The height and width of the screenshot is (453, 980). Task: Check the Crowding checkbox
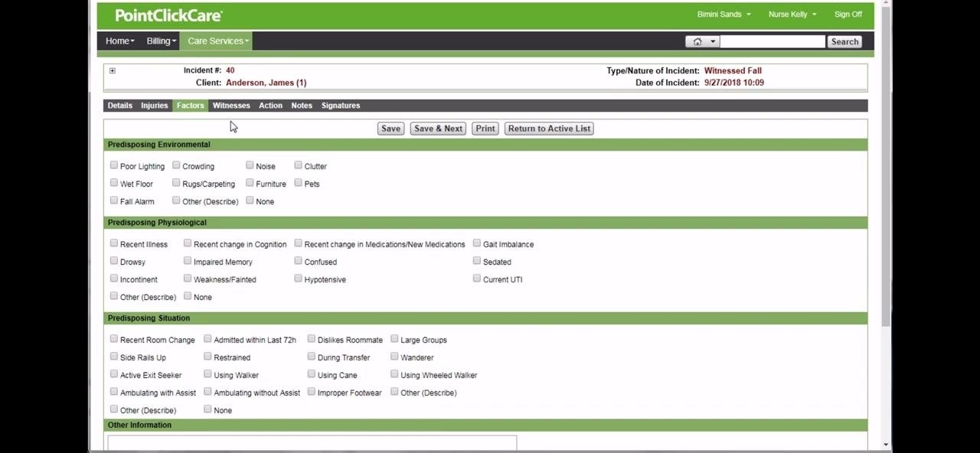click(176, 165)
